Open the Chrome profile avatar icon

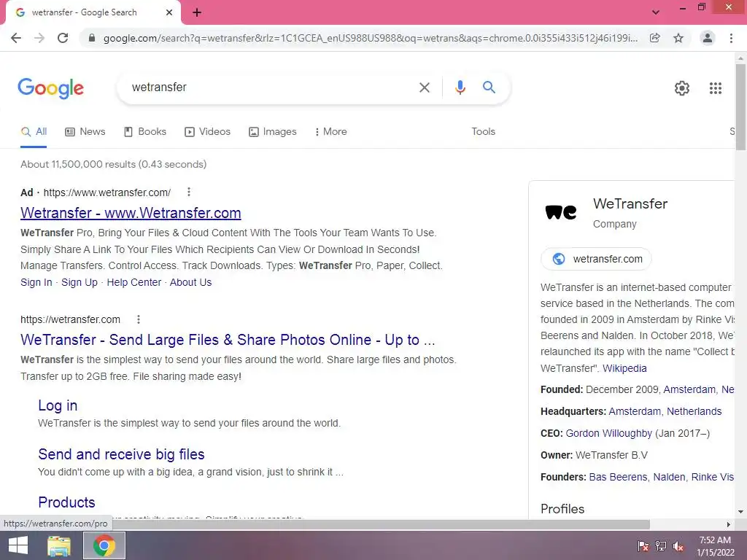(708, 38)
